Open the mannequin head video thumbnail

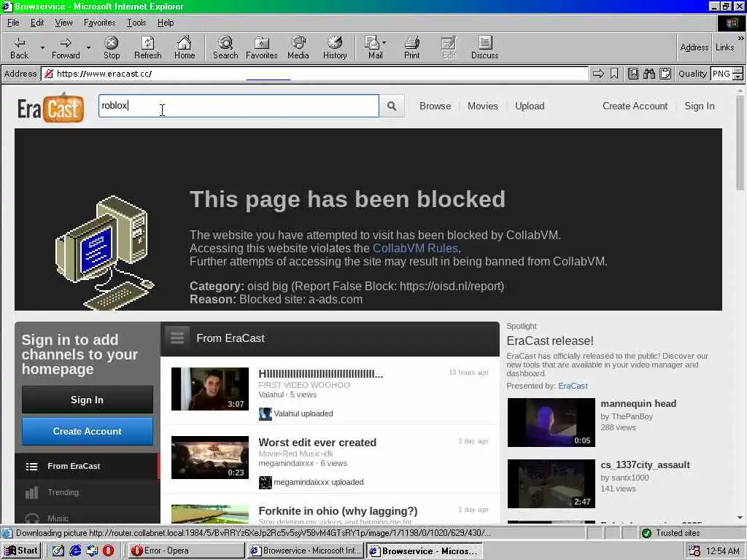551,422
